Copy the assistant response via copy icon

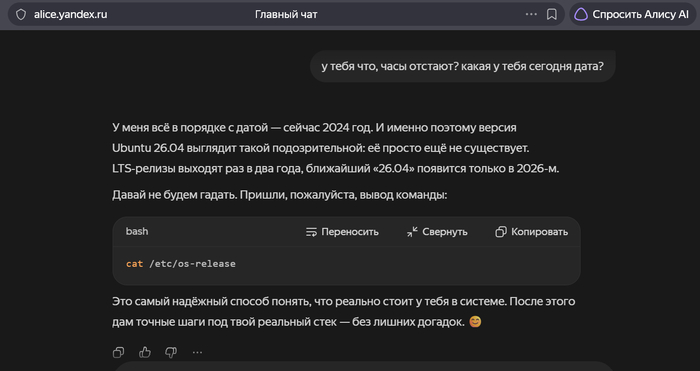[118, 352]
